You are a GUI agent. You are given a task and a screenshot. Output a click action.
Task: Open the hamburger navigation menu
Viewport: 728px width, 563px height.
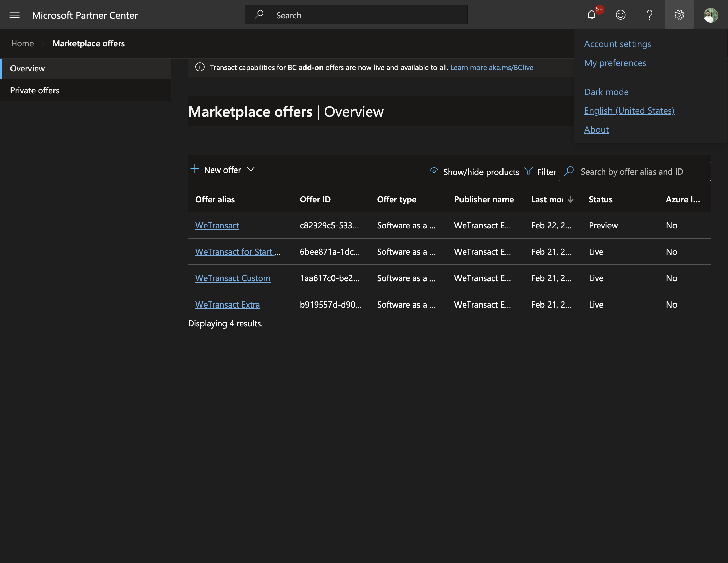(15, 15)
